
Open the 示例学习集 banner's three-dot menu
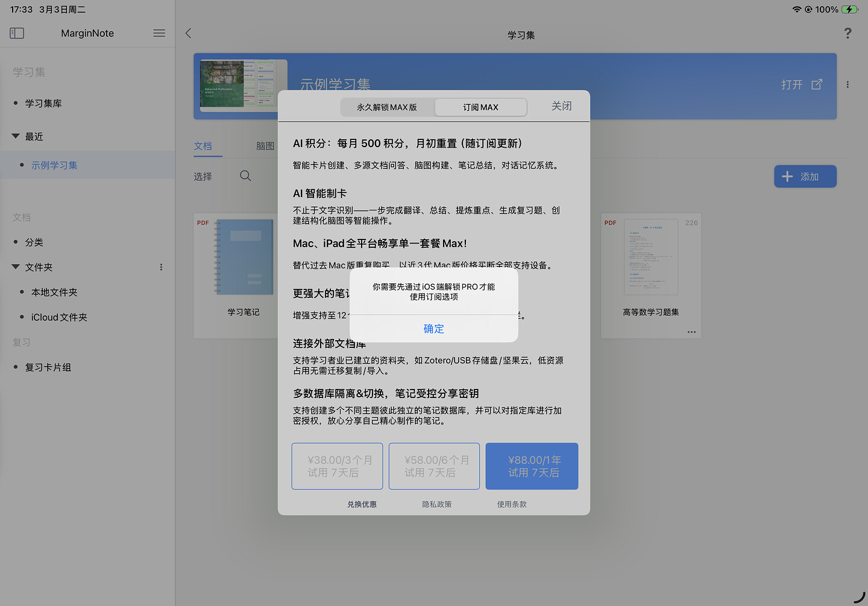coord(848,85)
